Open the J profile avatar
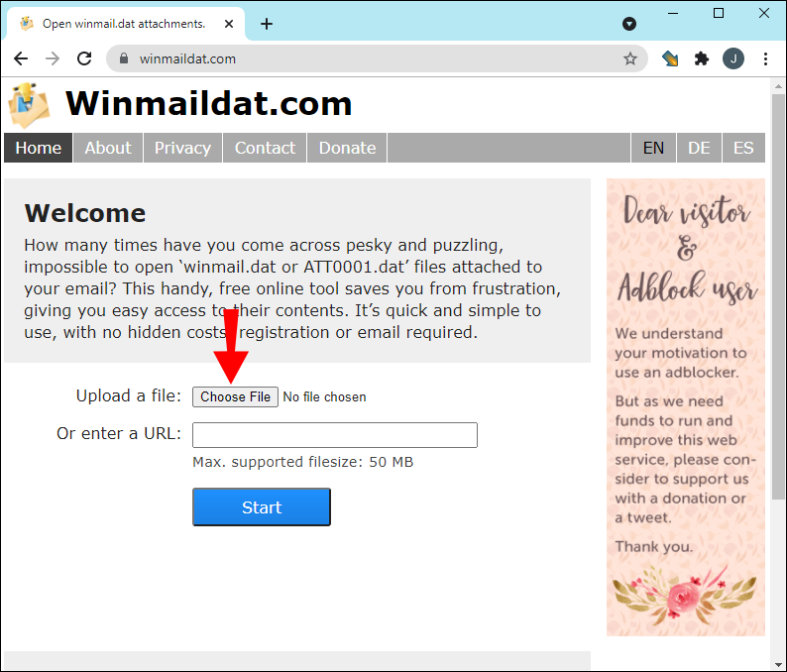The width and height of the screenshot is (787, 672). [733, 58]
